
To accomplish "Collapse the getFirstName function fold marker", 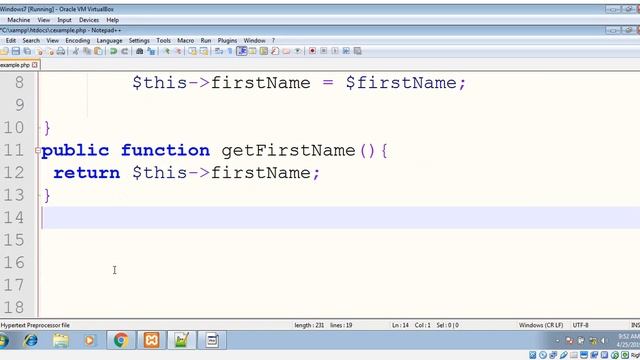I will click(x=38, y=151).
